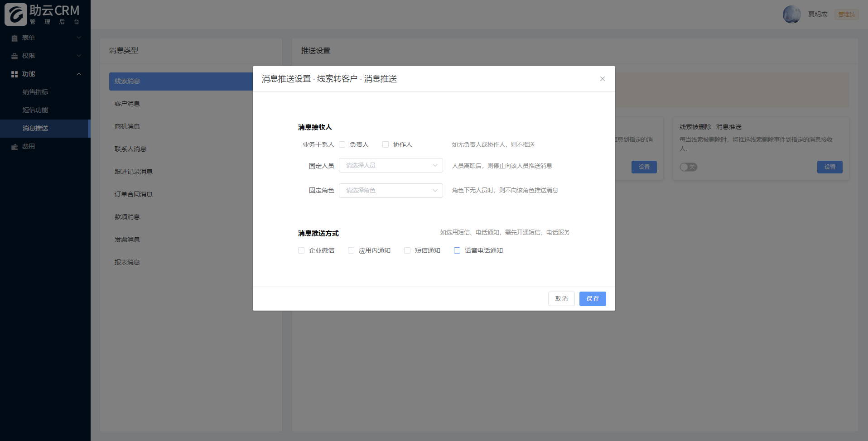The height and width of the screenshot is (441, 868).
Task: Enable 企业微信 push method checkbox
Action: click(x=301, y=250)
